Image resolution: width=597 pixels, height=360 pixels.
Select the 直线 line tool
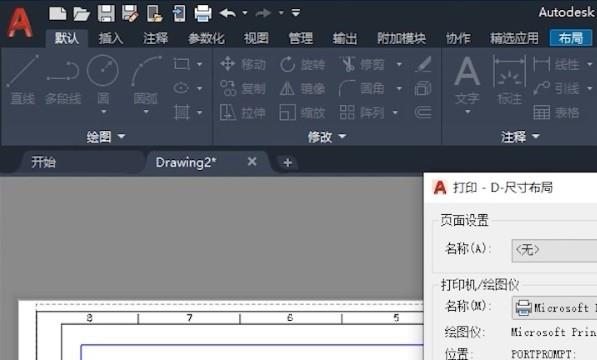click(22, 79)
